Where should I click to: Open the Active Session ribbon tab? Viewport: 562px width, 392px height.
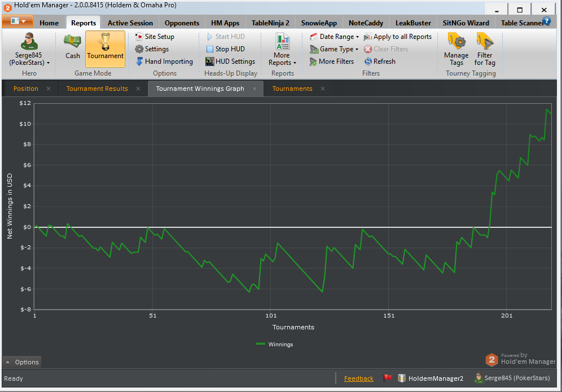tap(130, 23)
